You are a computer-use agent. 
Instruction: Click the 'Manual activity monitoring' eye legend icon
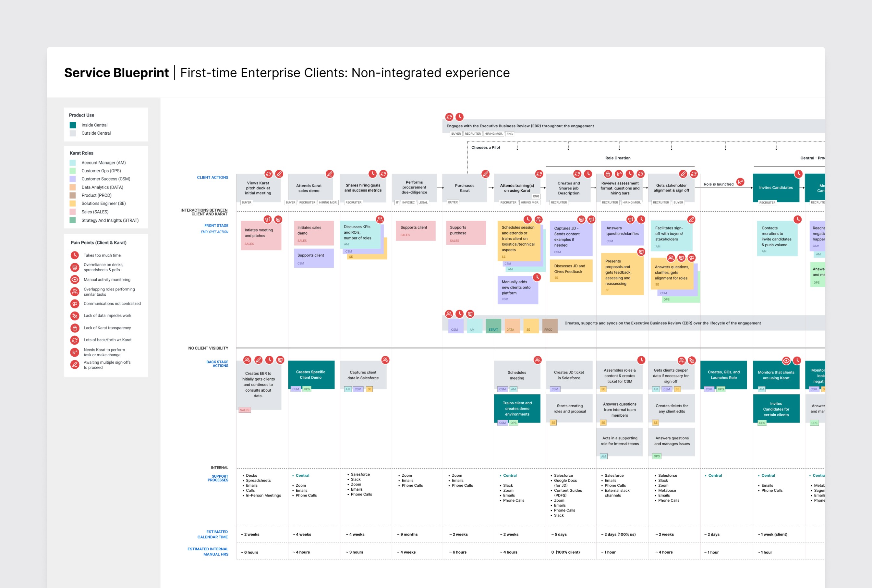pos(75,280)
